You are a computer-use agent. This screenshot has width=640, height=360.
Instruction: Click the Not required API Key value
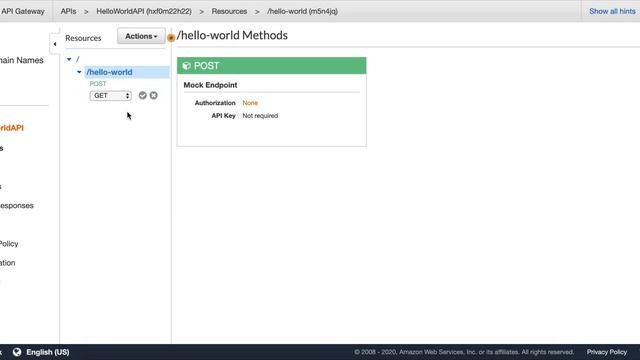tap(260, 116)
